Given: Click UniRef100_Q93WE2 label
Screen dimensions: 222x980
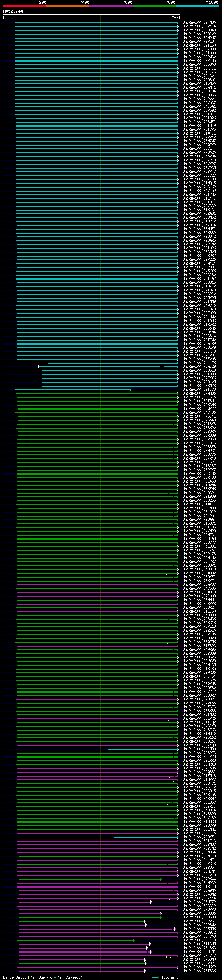Looking at the screenshot, I should [x=199, y=122].
